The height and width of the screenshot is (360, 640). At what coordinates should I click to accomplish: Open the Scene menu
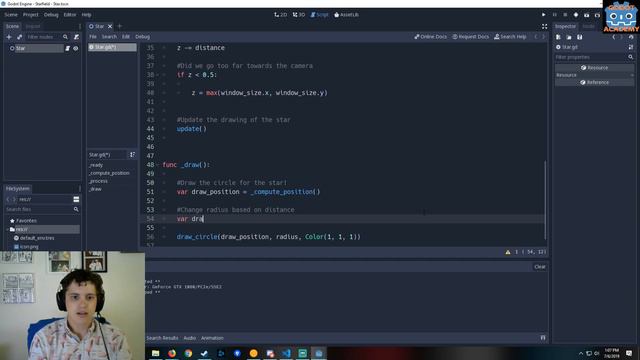pyautogui.click(x=11, y=15)
